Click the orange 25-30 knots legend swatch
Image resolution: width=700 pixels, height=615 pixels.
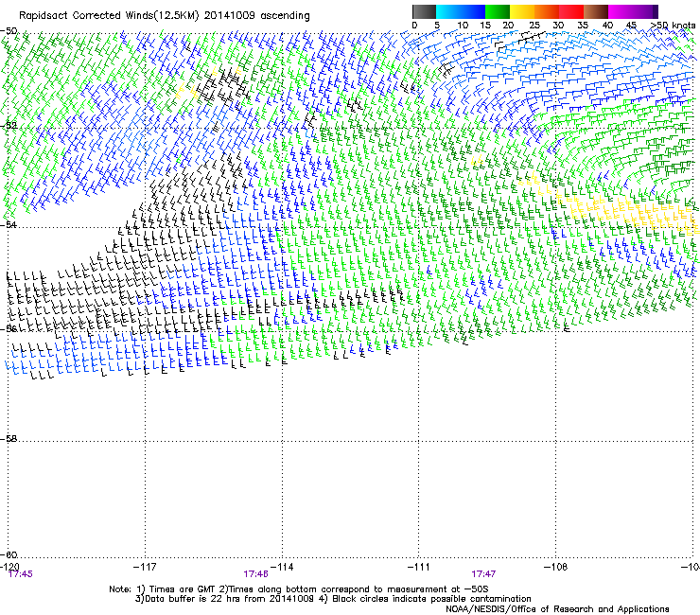tap(547, 11)
